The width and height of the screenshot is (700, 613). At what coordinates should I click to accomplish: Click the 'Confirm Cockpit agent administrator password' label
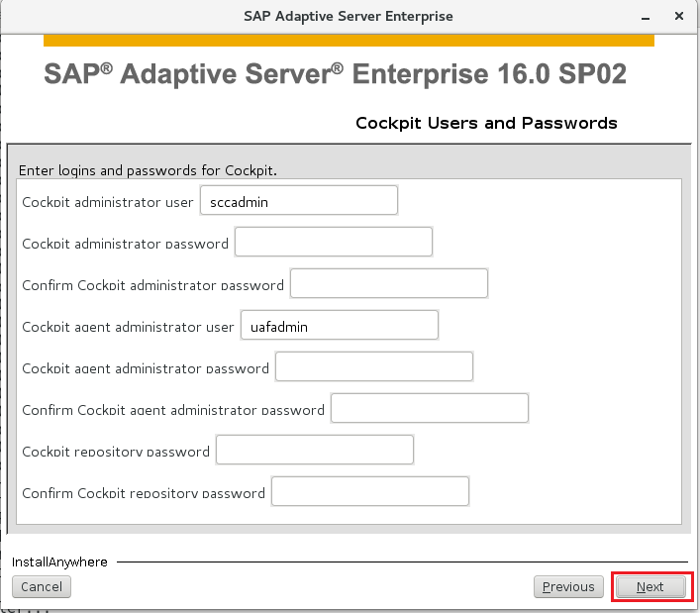173,410
